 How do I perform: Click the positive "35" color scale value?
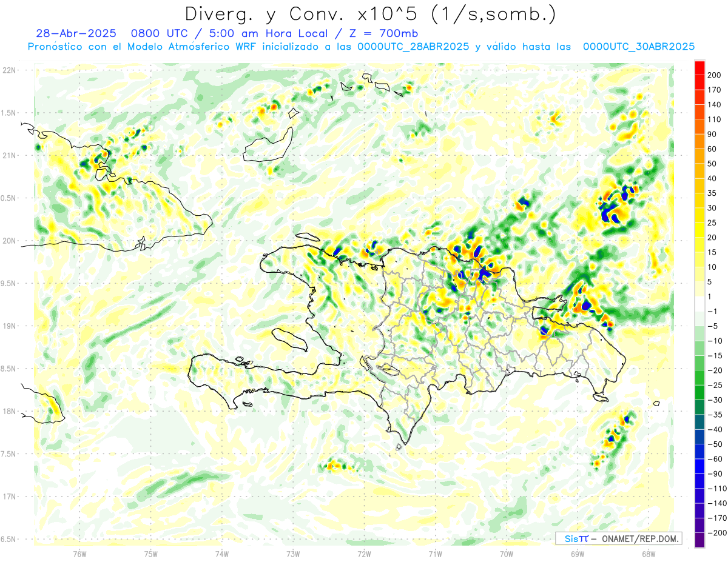pos(713,193)
